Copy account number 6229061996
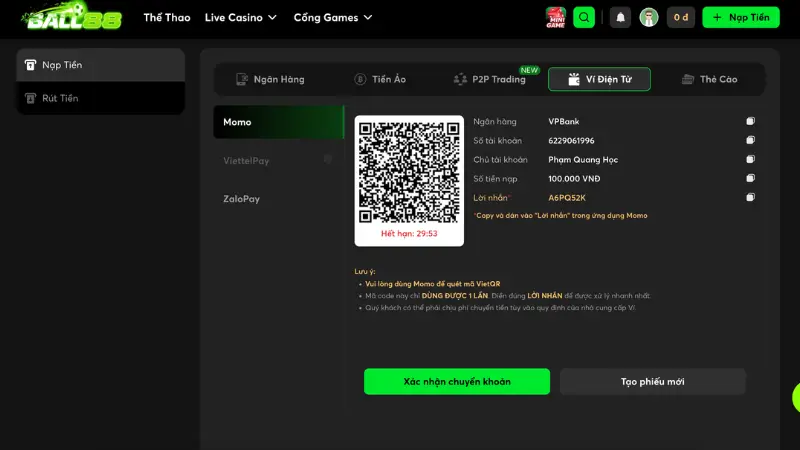The image size is (800, 450). click(750, 140)
